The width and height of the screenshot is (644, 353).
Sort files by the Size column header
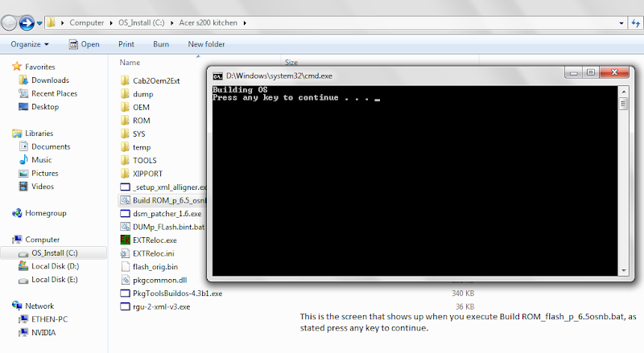coord(291,63)
